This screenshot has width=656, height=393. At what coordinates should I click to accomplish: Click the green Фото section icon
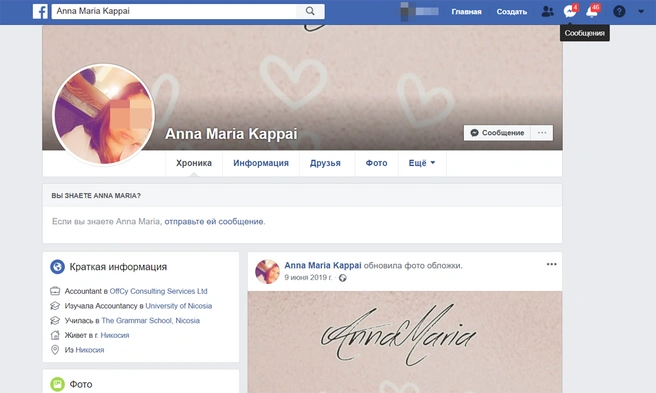57,384
